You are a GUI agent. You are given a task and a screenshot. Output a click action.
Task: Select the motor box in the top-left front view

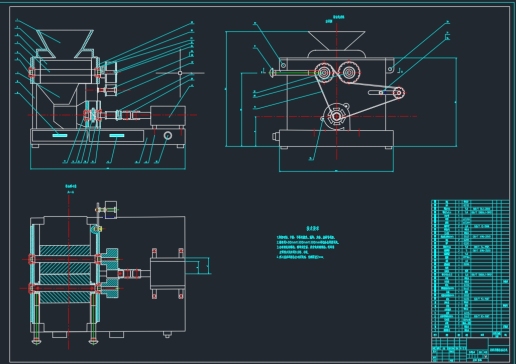click(x=168, y=116)
